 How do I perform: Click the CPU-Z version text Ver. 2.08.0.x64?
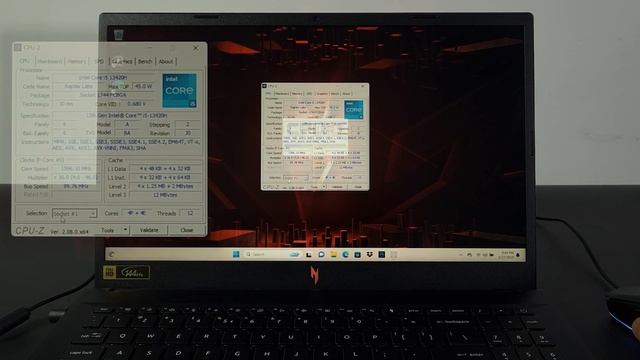69,231
